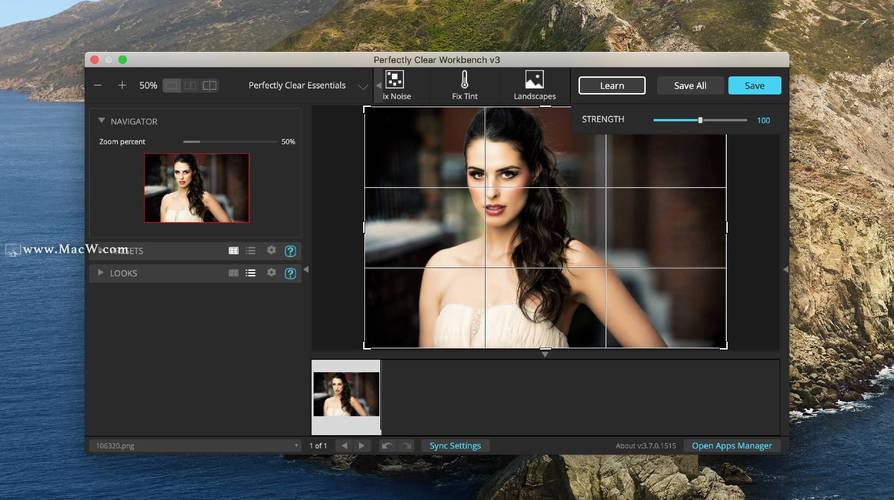This screenshot has height=500, width=894.
Task: Click the Sync Settings button
Action: [455, 446]
